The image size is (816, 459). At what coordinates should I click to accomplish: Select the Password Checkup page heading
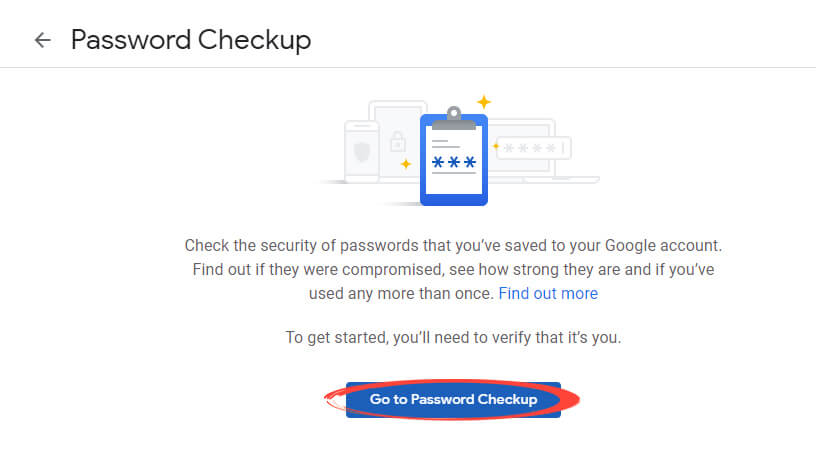191,40
